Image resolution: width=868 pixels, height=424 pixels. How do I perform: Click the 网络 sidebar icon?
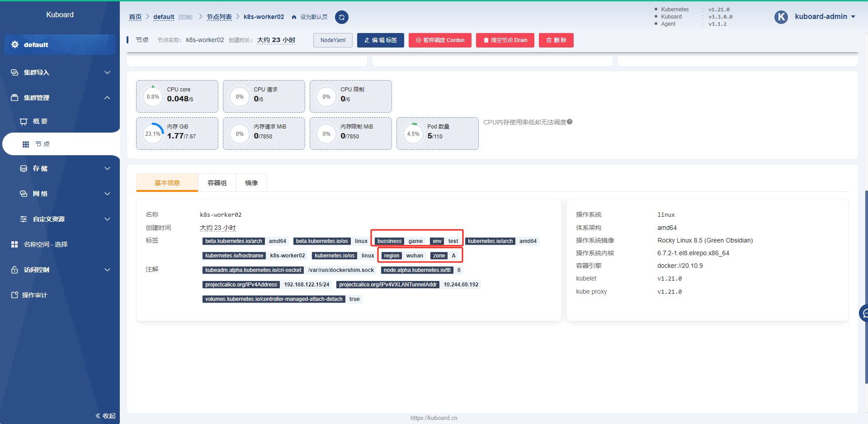click(x=24, y=194)
